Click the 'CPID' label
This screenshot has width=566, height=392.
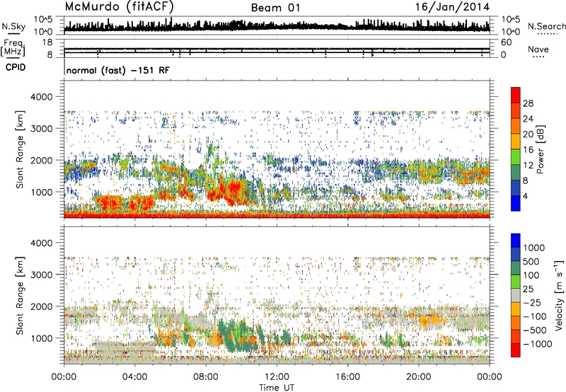point(16,67)
